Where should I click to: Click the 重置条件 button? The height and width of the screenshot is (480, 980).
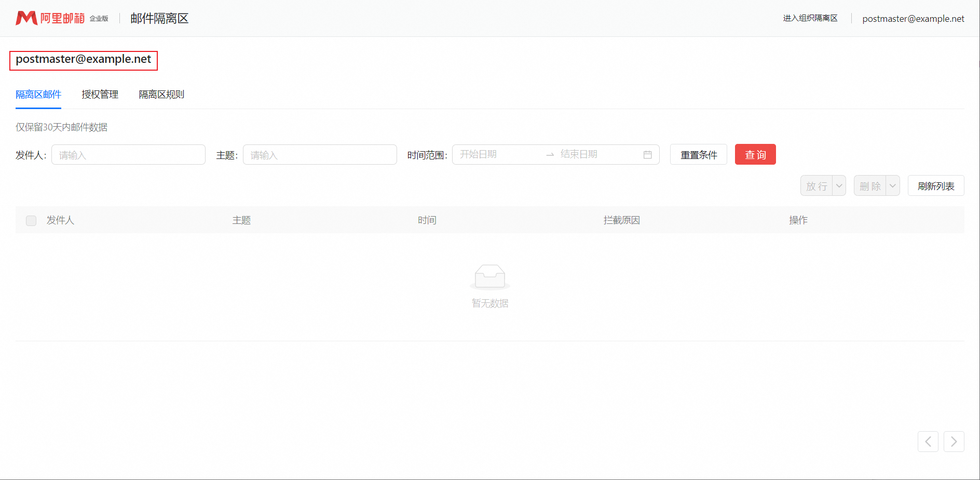pyautogui.click(x=698, y=155)
